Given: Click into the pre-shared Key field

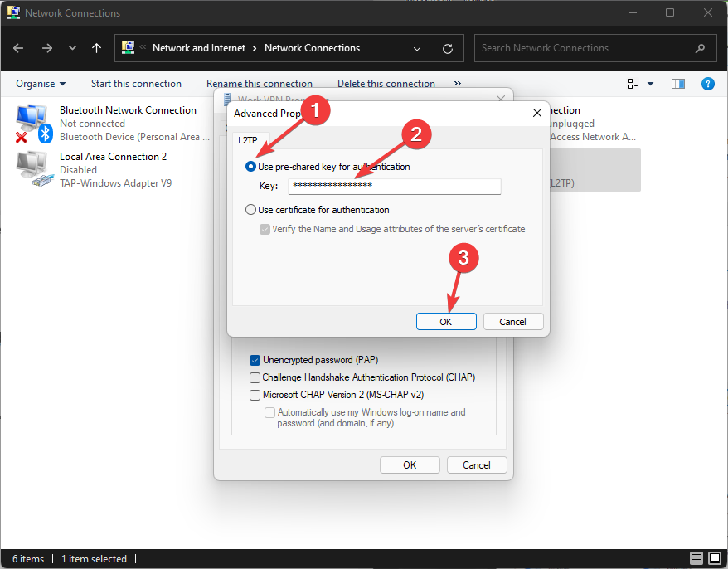Looking at the screenshot, I should (x=394, y=186).
